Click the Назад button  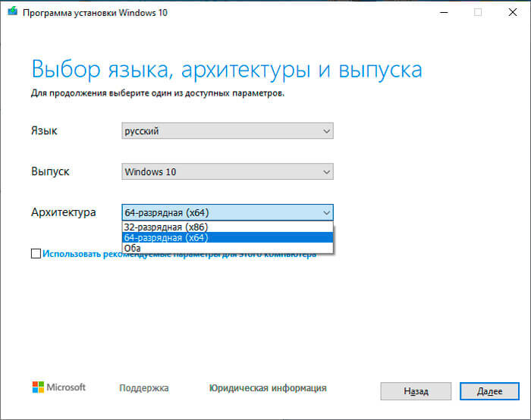[416, 391]
